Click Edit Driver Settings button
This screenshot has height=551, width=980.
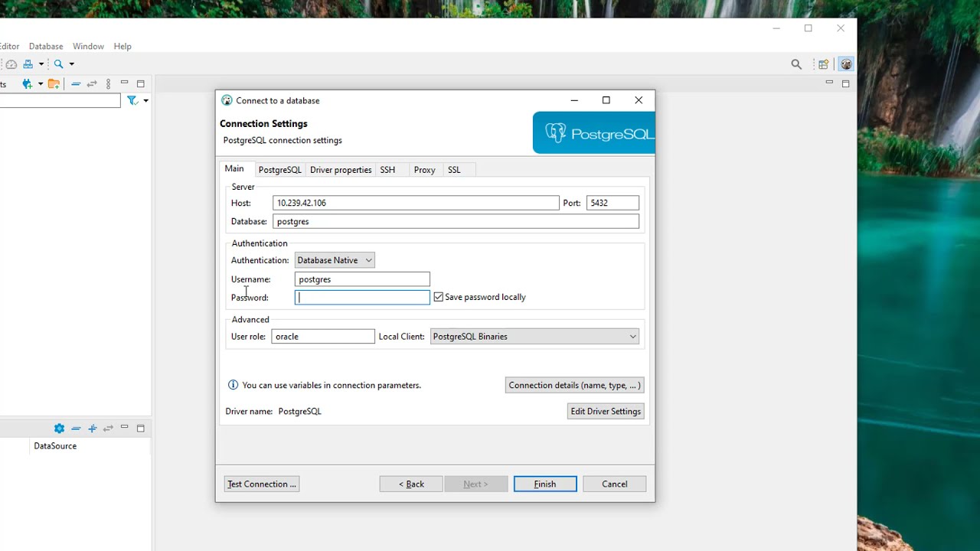point(606,411)
